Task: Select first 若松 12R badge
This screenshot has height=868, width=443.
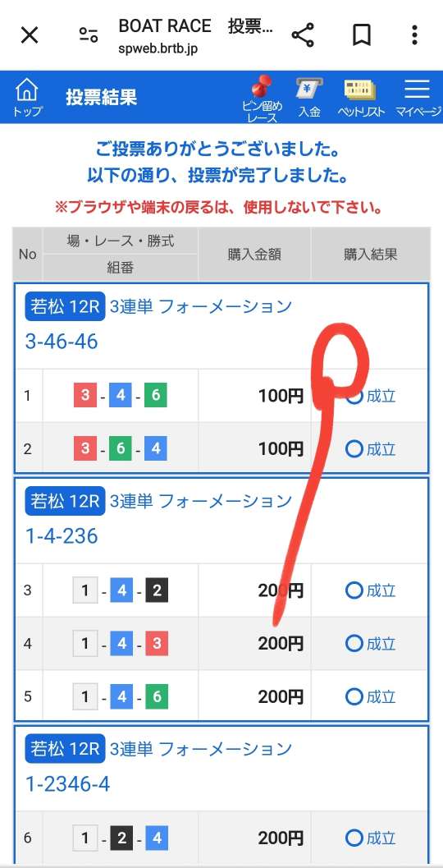Action: click(65, 306)
